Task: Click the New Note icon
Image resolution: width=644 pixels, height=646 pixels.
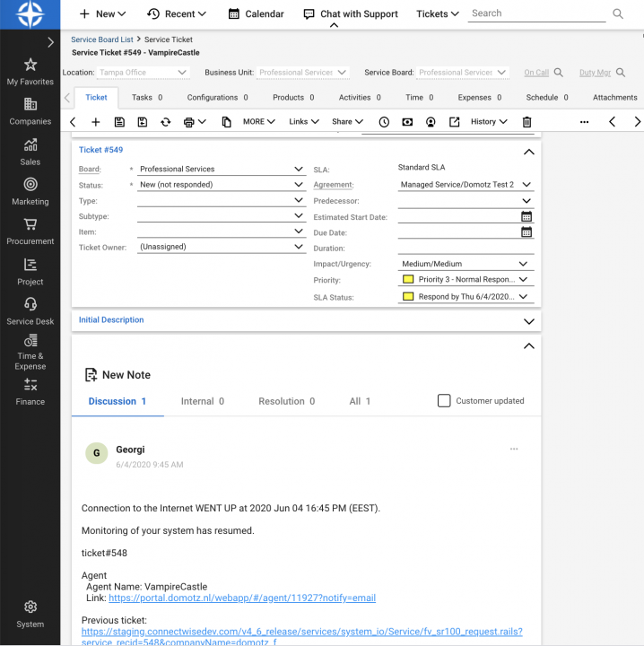Action: tap(91, 375)
